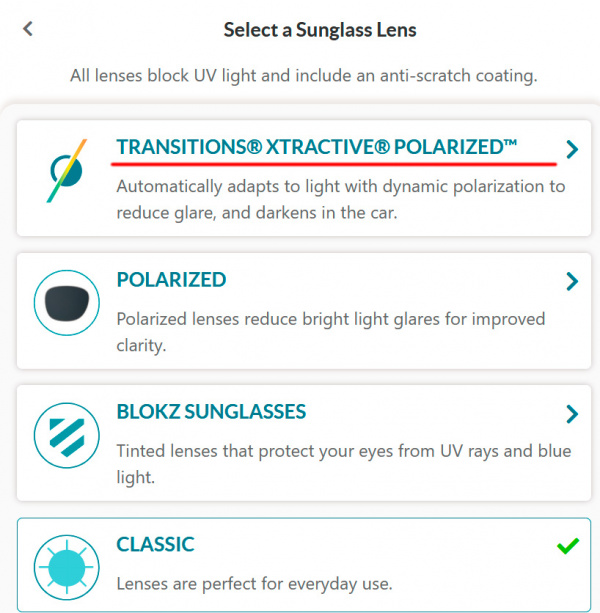Screen dimensions: 600x613
Task: Click the Polarized glare reduction description
Action: click(330, 331)
